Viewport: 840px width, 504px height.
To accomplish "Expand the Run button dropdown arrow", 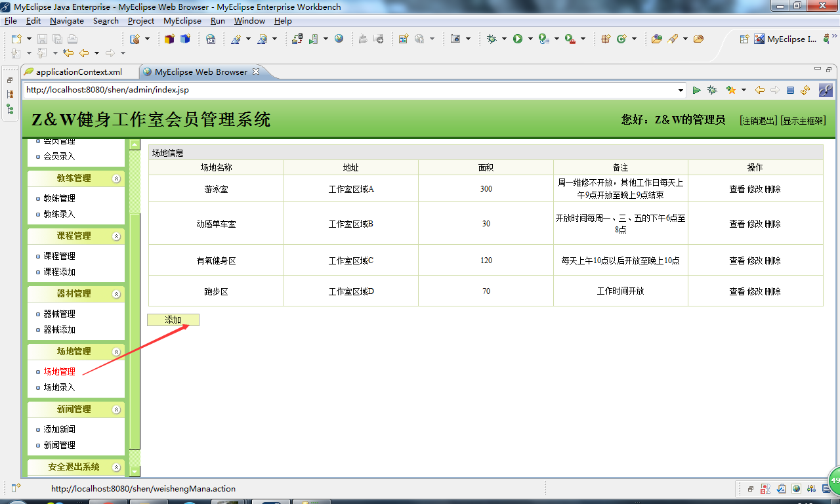I will pos(529,39).
